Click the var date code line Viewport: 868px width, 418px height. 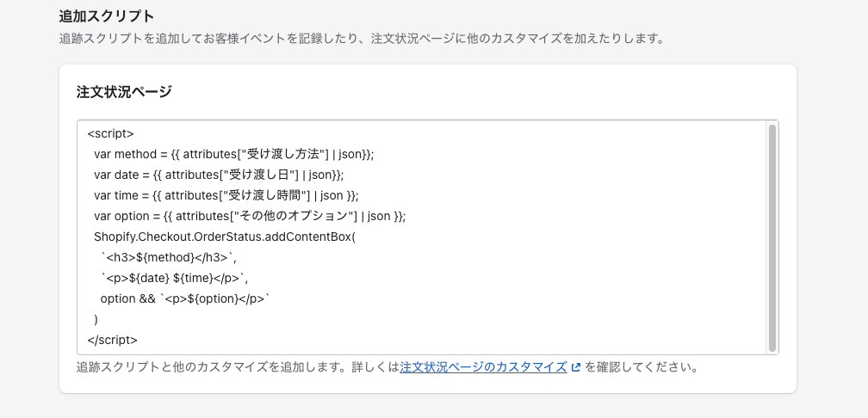click(219, 175)
